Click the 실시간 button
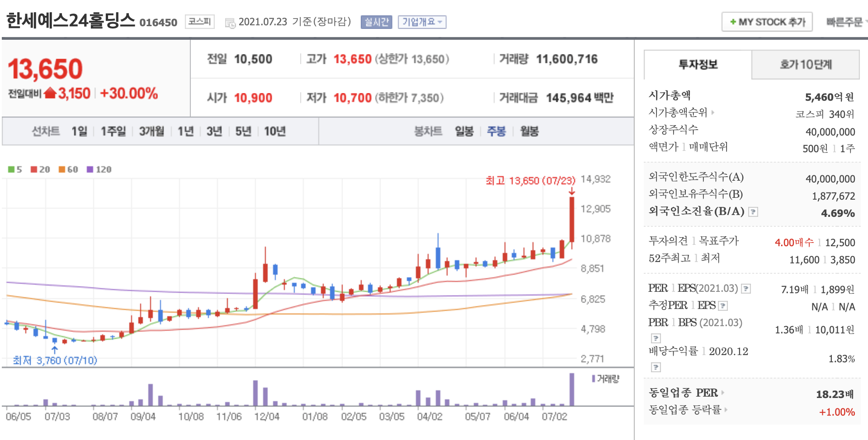The image size is (868, 440). tap(377, 22)
